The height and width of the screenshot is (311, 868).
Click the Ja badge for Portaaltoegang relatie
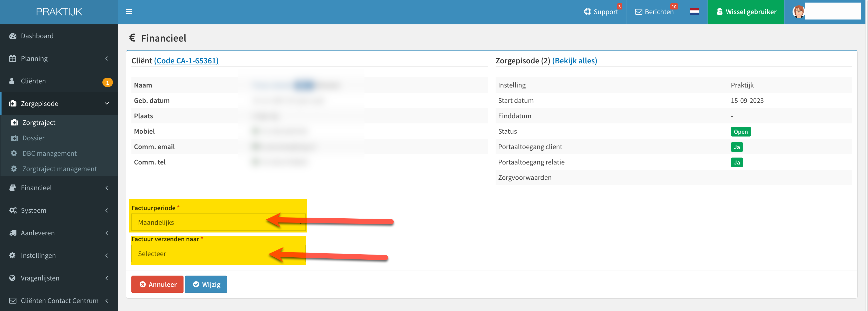pos(737,163)
